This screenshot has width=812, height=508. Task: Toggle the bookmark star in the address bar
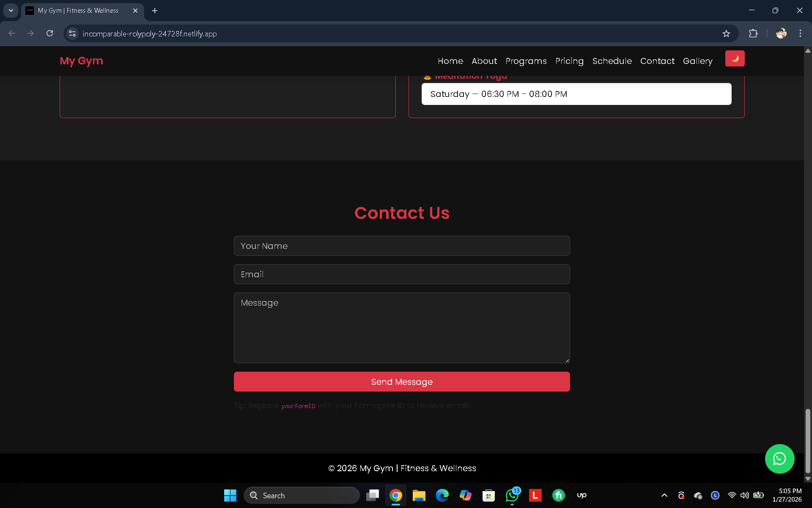[x=727, y=33]
